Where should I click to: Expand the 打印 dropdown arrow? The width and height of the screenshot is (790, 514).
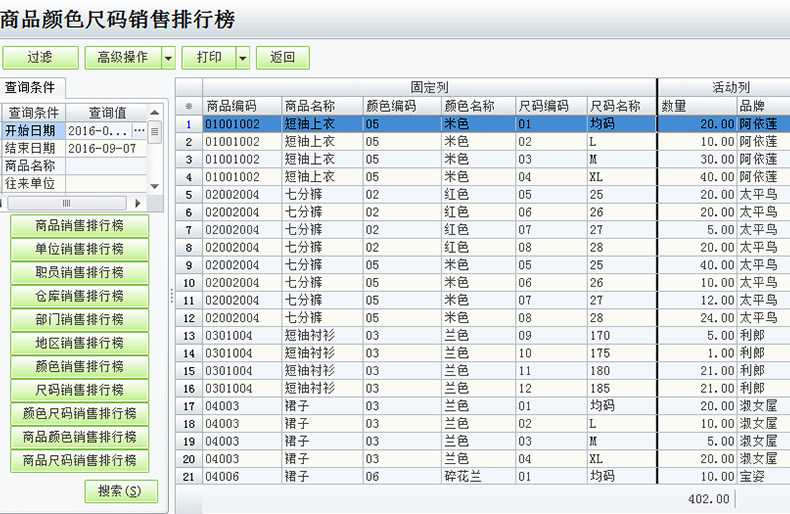click(243, 58)
